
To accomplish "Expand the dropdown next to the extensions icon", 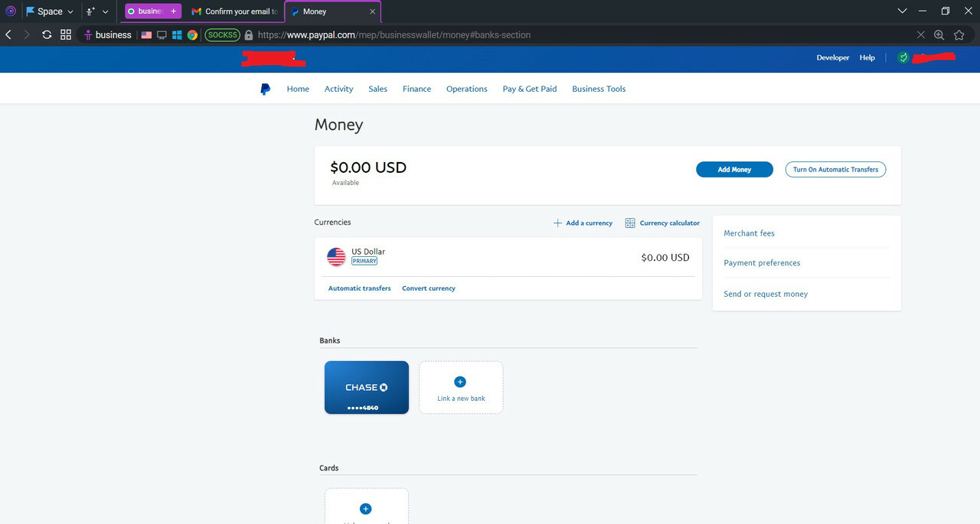I will (105, 11).
